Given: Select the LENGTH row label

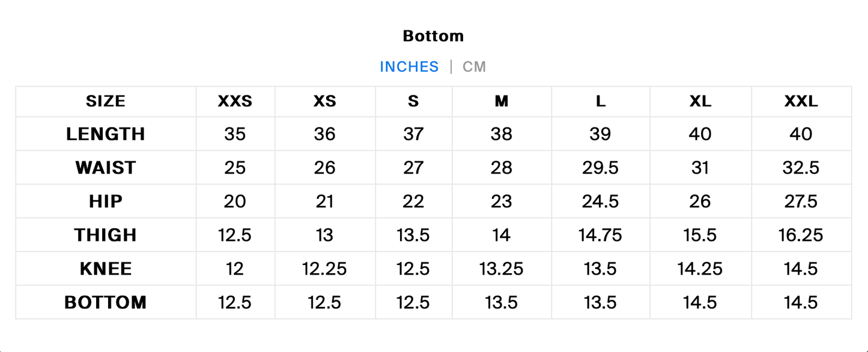Looking at the screenshot, I should point(106,134).
